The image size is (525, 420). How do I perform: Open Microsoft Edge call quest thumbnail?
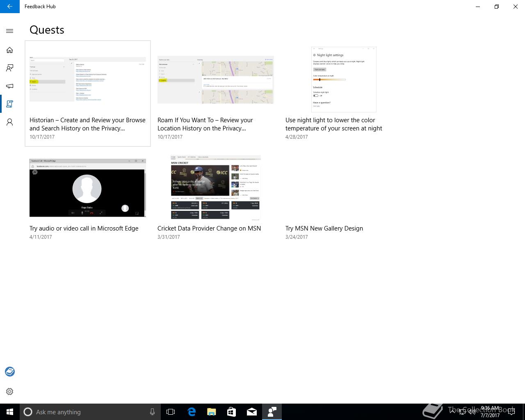pos(88,188)
